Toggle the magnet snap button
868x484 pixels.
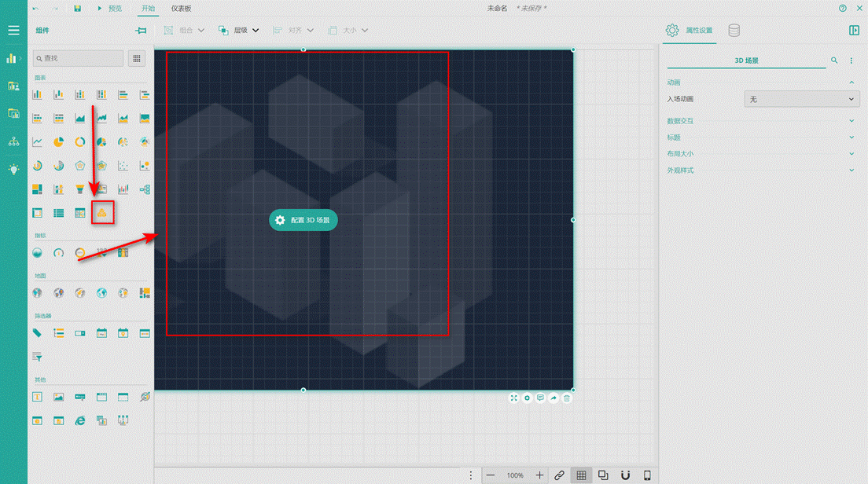tap(625, 475)
